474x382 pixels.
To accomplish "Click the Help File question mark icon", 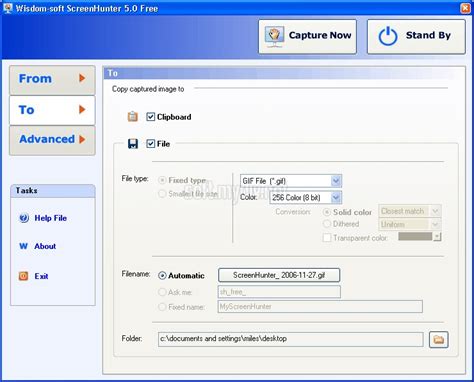I will (x=24, y=218).
